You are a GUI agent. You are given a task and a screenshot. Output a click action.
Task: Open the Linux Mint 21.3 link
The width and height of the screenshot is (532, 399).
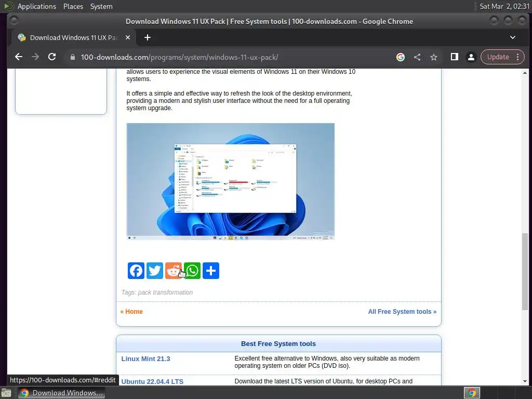[145, 358]
